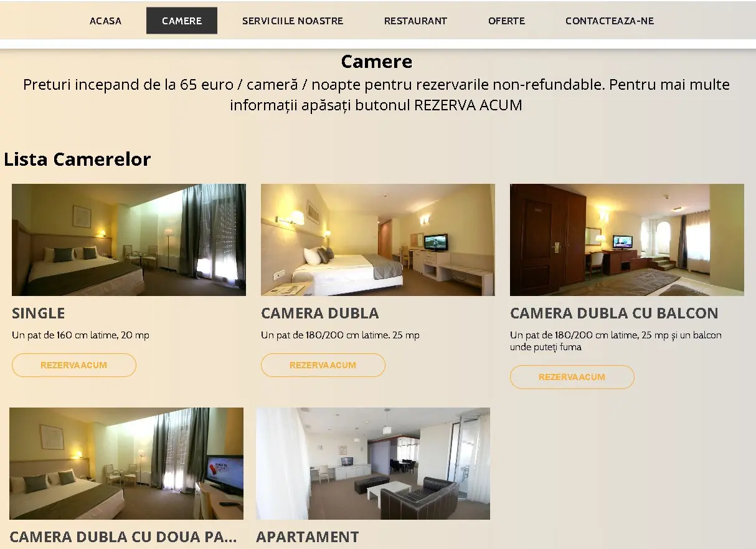The image size is (756, 549).
Task: Book the CAMERA DUBLA CU BALCON room
Action: pos(572,377)
